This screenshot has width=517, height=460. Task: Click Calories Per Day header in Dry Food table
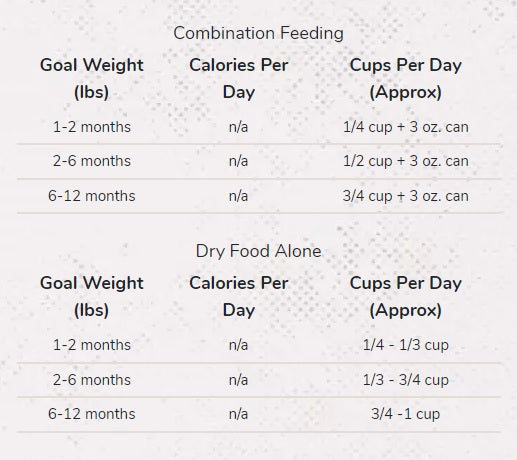239,296
